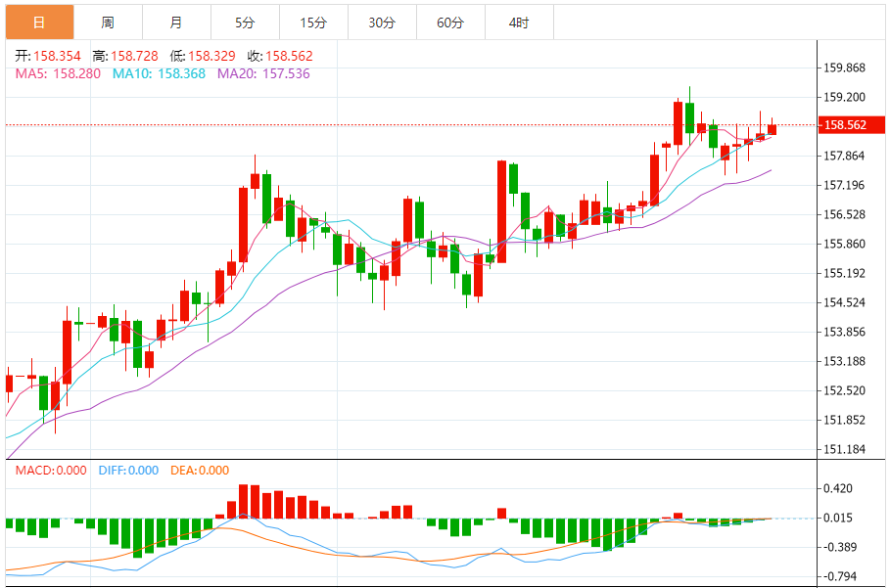Click the latest red candlestick at right edge

[773, 129]
